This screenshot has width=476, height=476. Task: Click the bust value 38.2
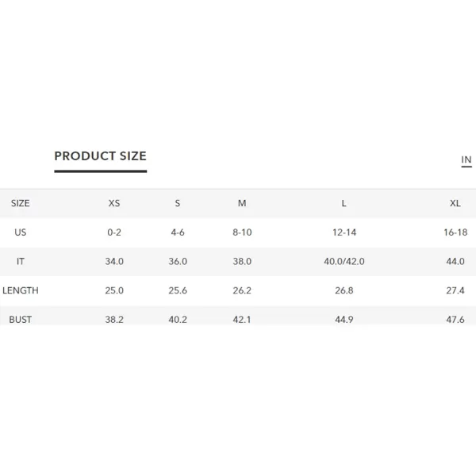click(114, 320)
